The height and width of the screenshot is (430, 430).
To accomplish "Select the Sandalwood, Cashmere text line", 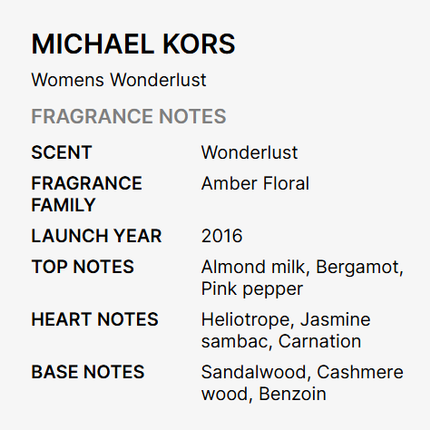I will pyautogui.click(x=302, y=372).
